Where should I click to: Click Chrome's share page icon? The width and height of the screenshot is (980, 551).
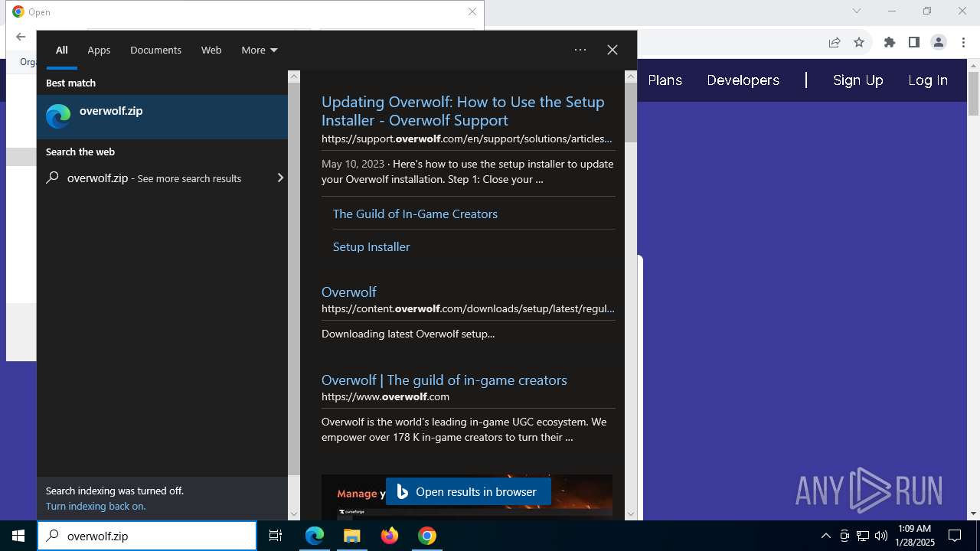tap(835, 43)
